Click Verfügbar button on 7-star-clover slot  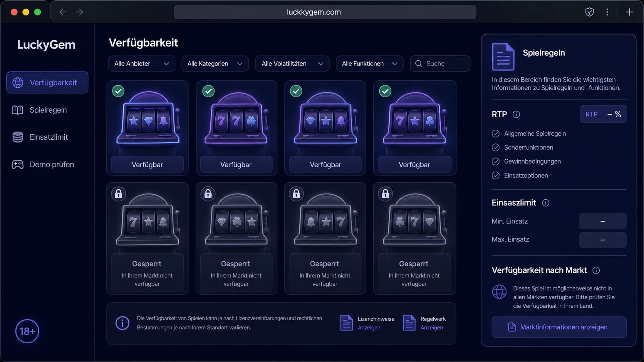coord(414,165)
